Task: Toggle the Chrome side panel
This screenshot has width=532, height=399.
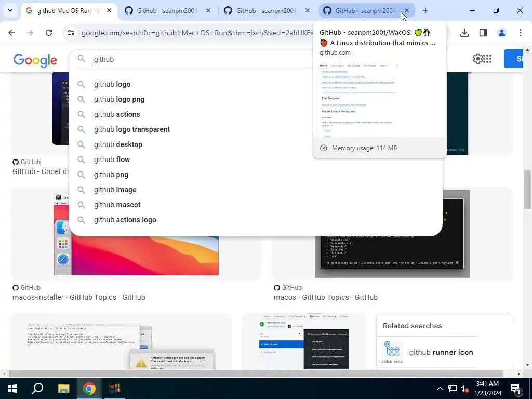Action: [483, 33]
